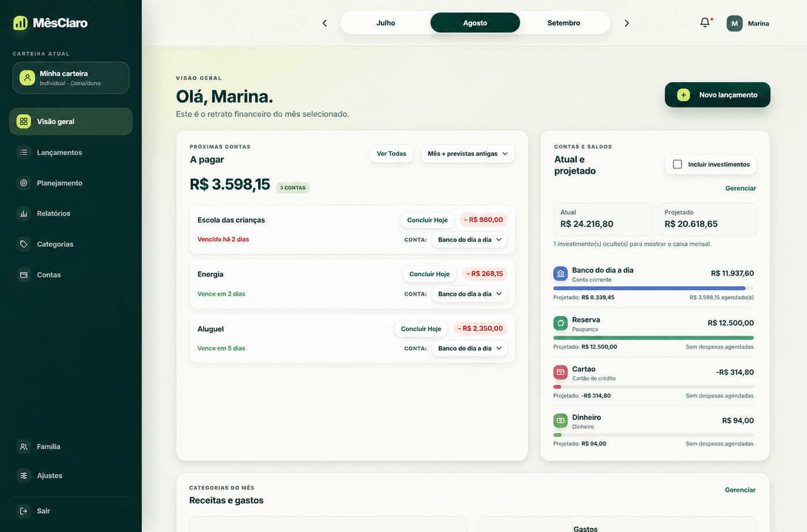
Task: Toggle Incluir investimentos checkbox
Action: point(677,164)
